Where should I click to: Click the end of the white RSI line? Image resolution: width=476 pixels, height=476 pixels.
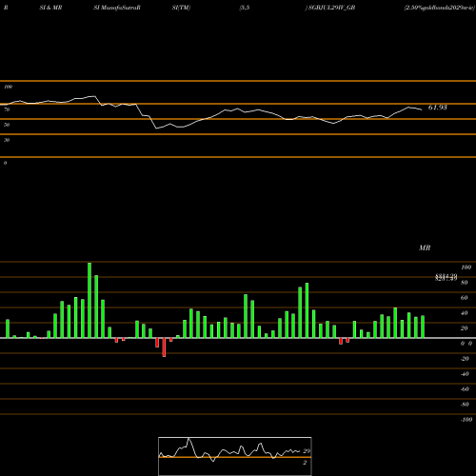pos(422,109)
